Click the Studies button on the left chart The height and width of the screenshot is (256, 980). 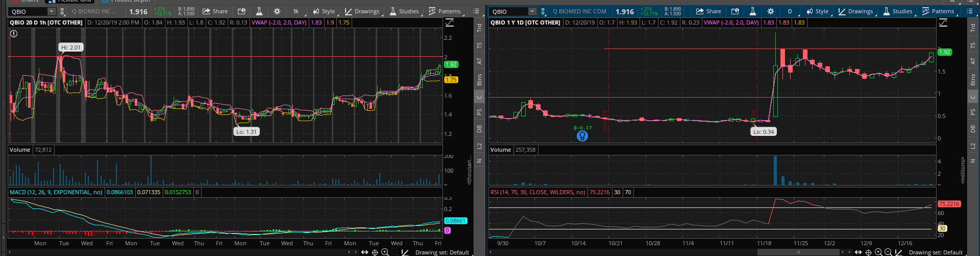404,11
